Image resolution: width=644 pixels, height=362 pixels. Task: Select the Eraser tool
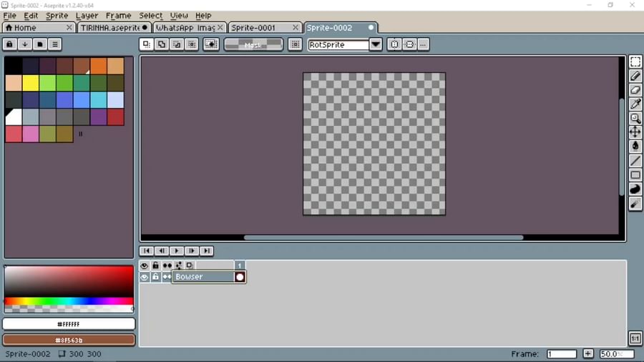click(x=635, y=90)
